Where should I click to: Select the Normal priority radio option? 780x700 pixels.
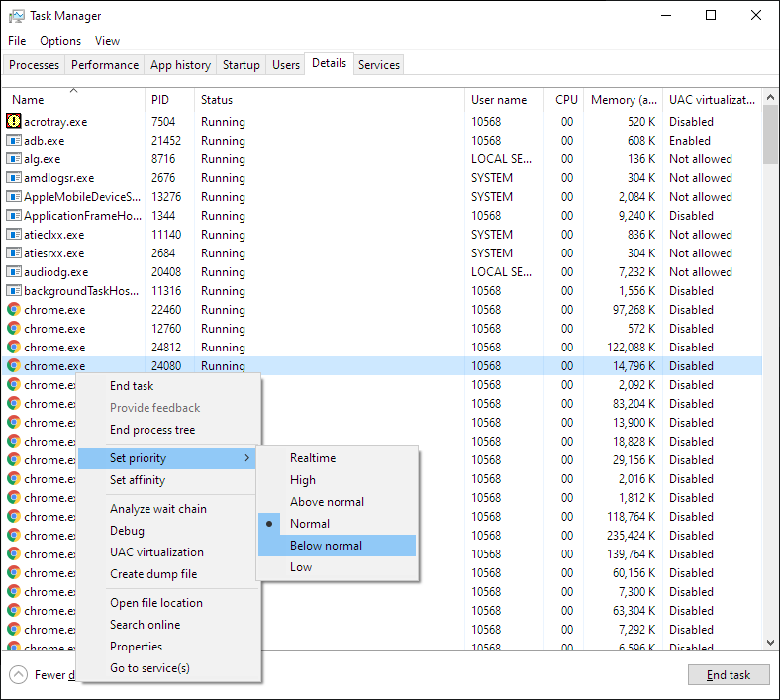337,524
